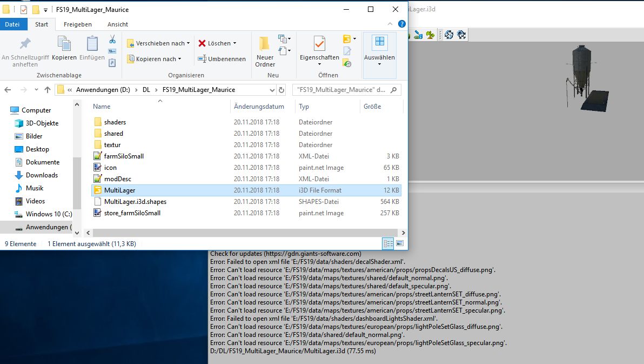The image size is (644, 364).
Task: Switch to large thumbnails view icon in status bar
Action: tap(400, 243)
